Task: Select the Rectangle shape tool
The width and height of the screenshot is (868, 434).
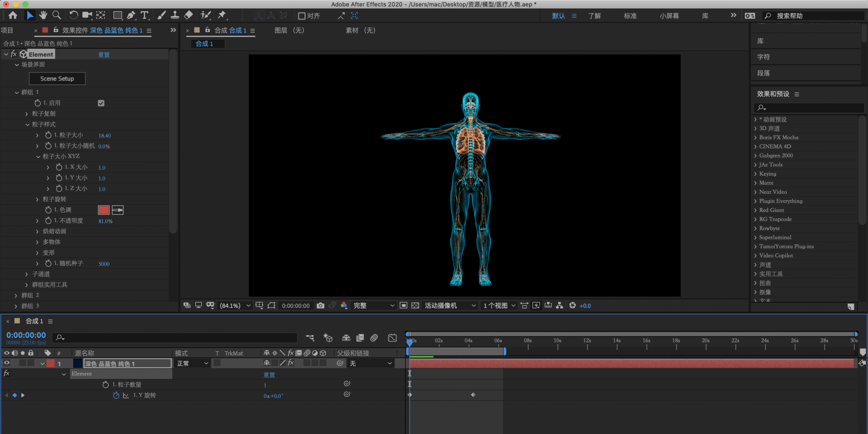Action: 118,15
